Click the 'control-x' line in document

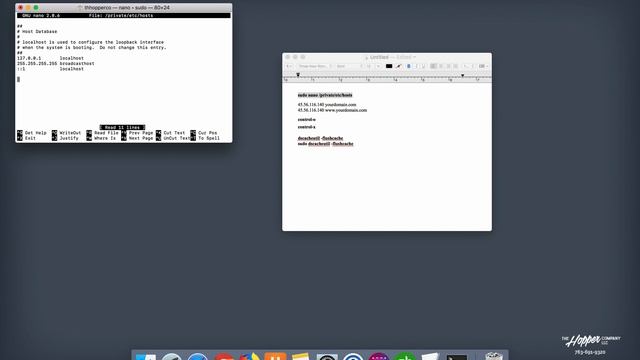point(307,127)
